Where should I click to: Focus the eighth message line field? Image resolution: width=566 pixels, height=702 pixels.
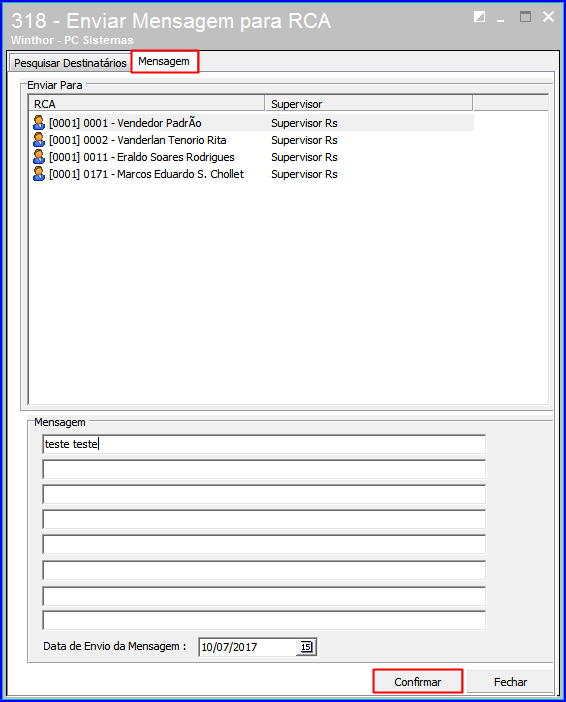click(x=264, y=621)
